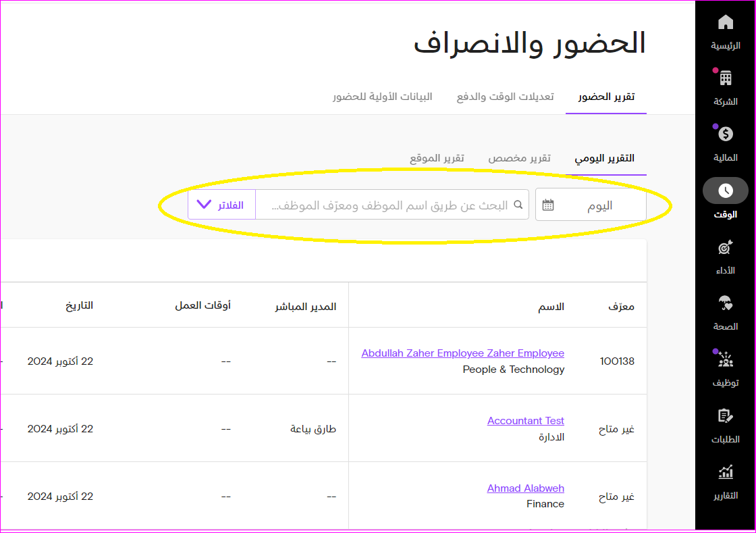Select the Custom Report (تقرير مخصص) tab
The height and width of the screenshot is (533, 756).
tap(519, 158)
